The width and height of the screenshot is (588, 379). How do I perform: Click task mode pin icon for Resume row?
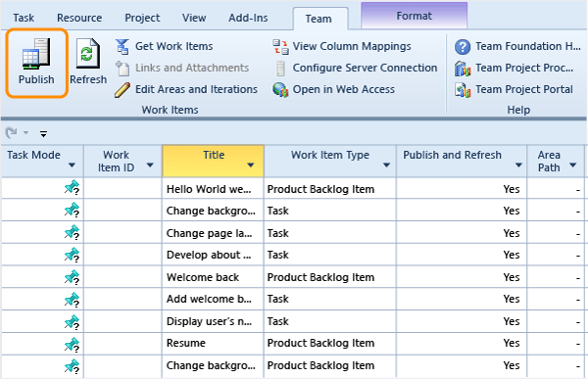point(72,345)
